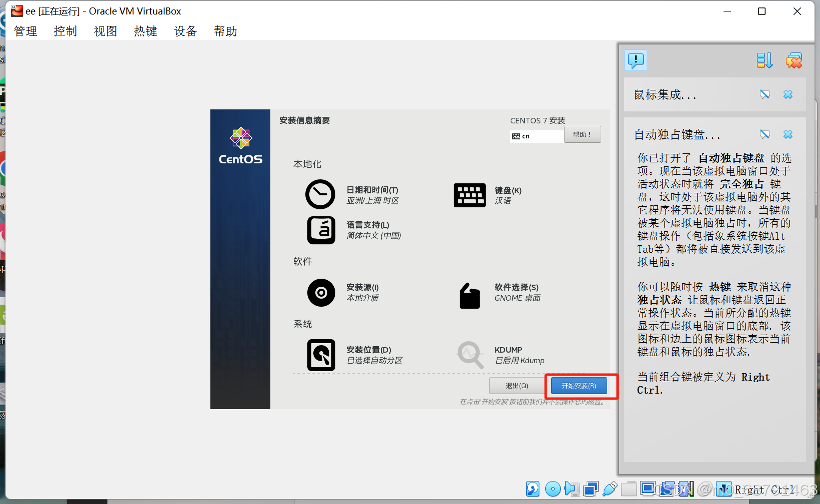Open 软件选择 package icon
The height and width of the screenshot is (504, 820).
click(x=470, y=295)
